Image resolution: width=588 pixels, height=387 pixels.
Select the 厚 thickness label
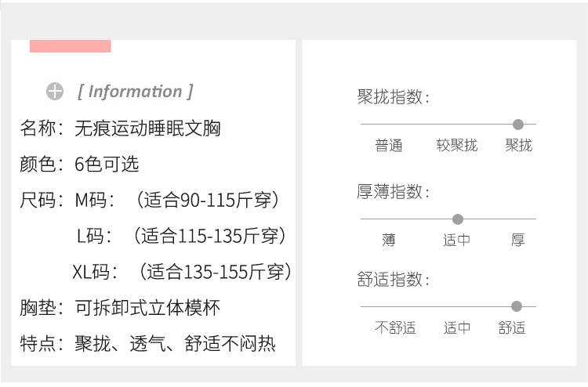click(x=518, y=241)
